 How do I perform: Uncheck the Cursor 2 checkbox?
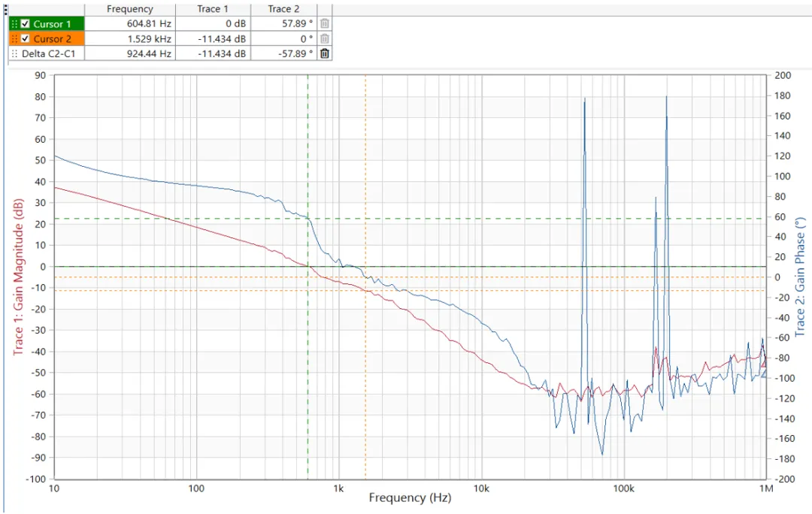pos(26,39)
